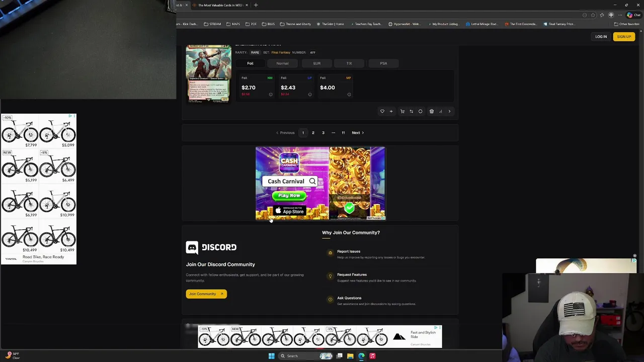644x362 pixels.
Task: Switch to the PSA tab
Action: tap(383, 63)
